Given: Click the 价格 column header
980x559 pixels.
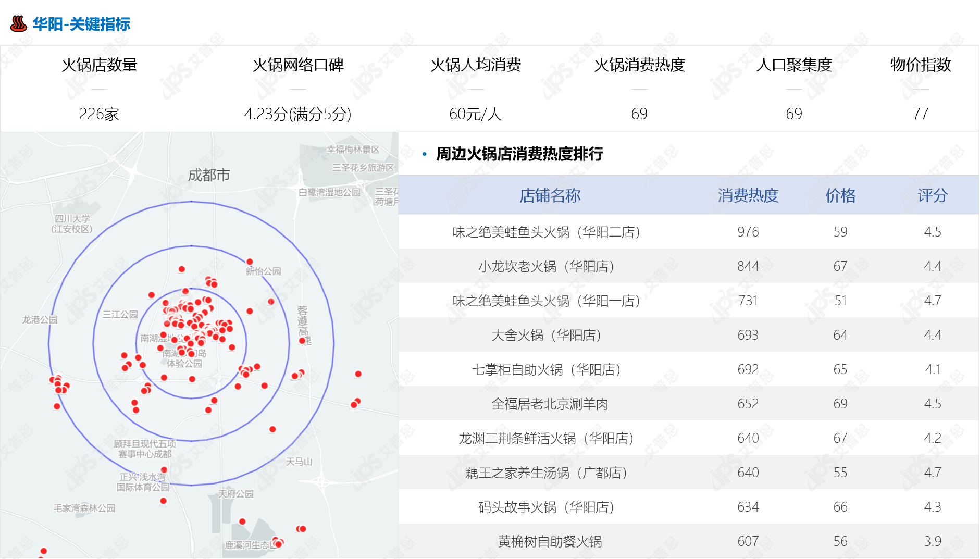Looking at the screenshot, I should pos(840,195).
